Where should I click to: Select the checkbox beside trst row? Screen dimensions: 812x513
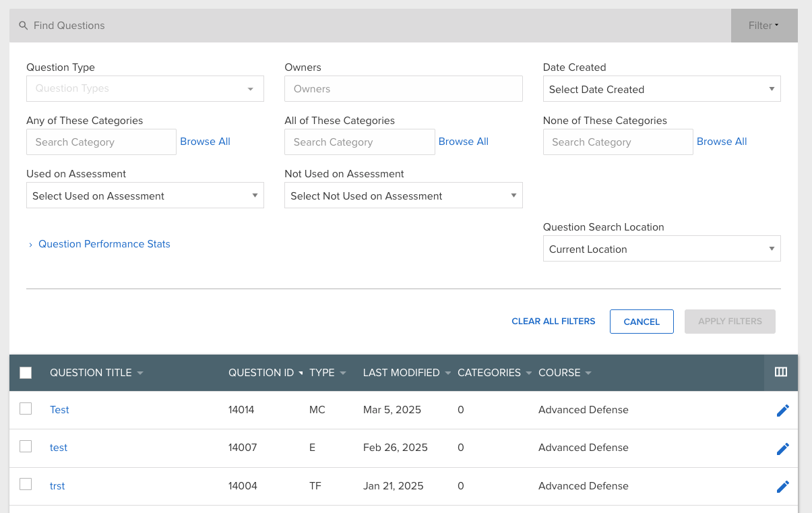pos(26,484)
